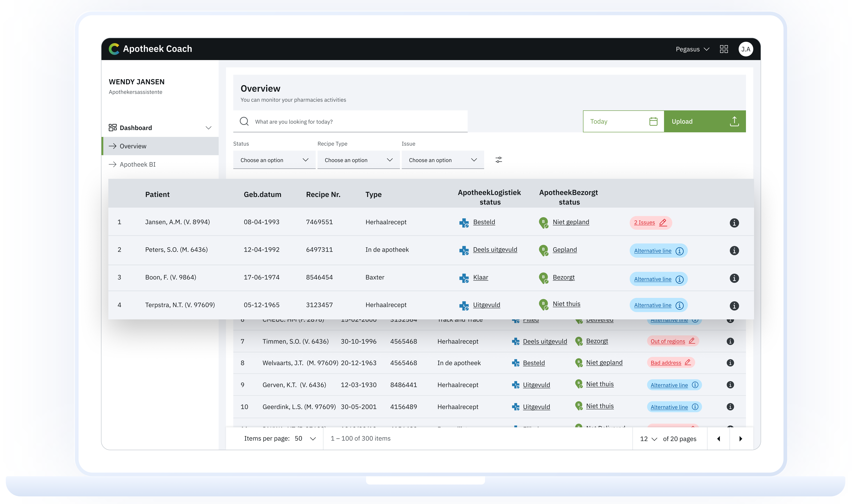Screen dimensions: 852x504
Task: Open the apps grid icon in header
Action: (x=724, y=49)
